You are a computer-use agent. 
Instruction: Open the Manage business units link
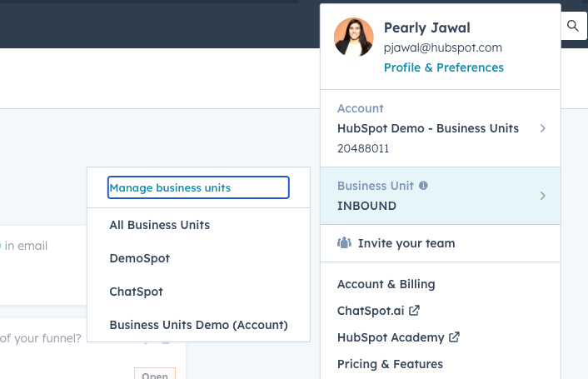(x=198, y=187)
